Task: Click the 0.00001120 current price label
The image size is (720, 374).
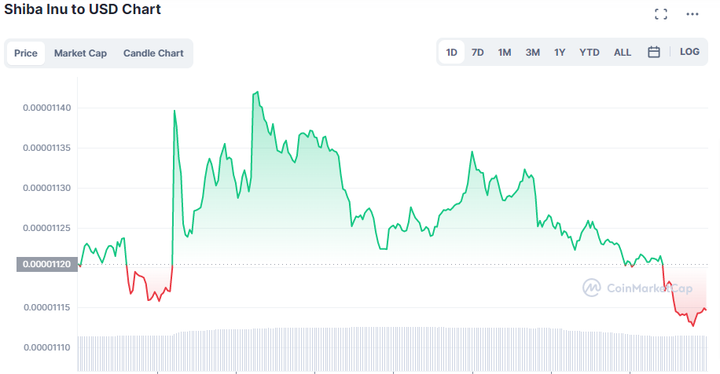Action: click(x=47, y=264)
